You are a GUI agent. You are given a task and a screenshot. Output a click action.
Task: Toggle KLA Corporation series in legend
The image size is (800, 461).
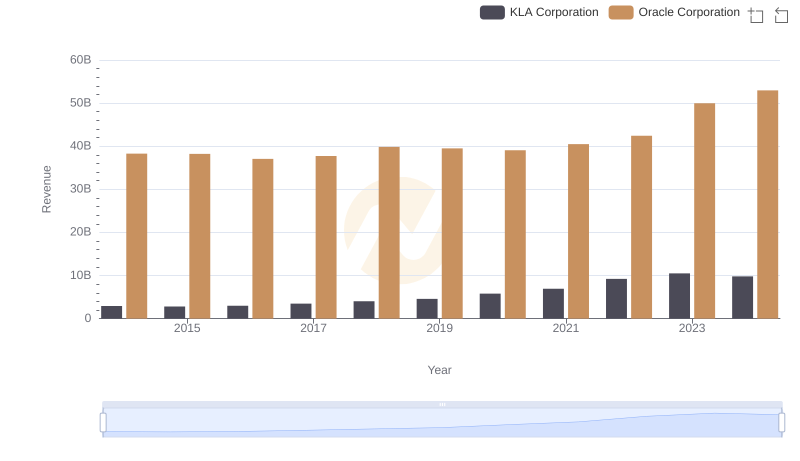(x=539, y=12)
